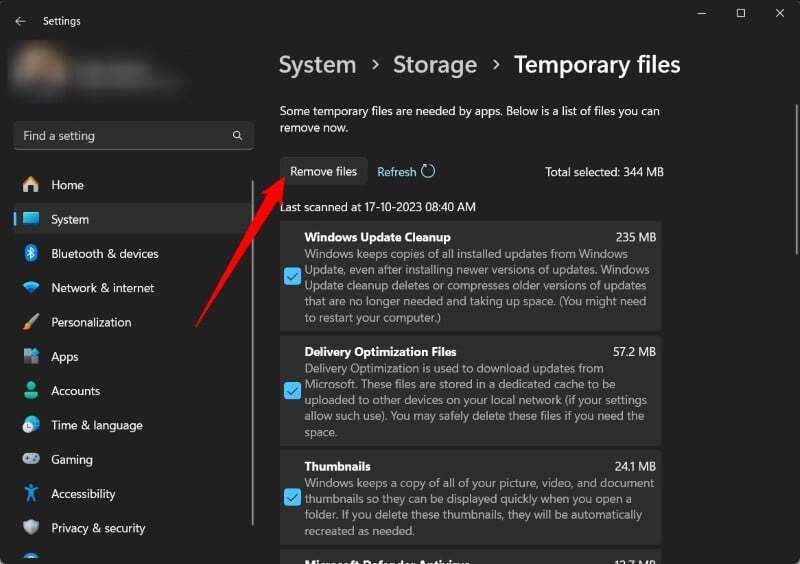Click the '235 MB' size value
Viewport: 800px width, 564px height.
coord(636,237)
